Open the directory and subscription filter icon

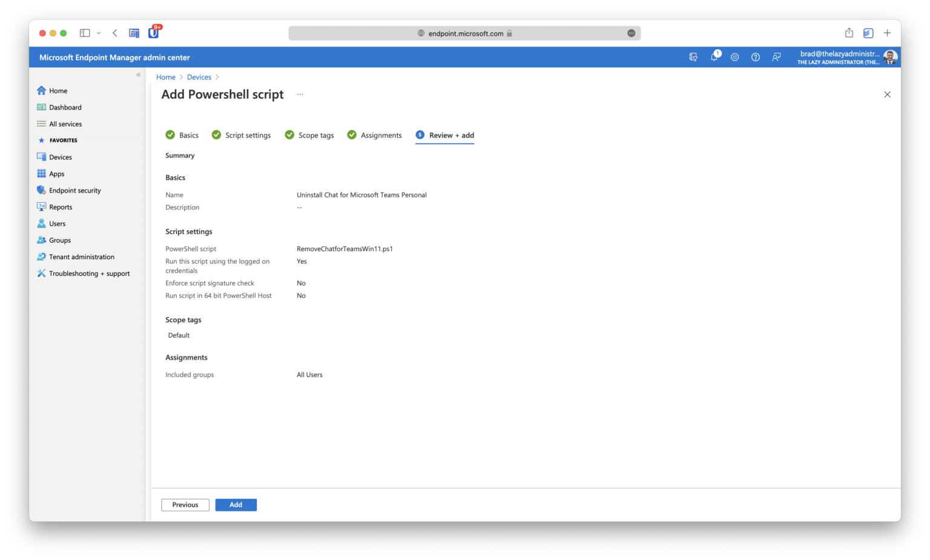click(x=693, y=57)
